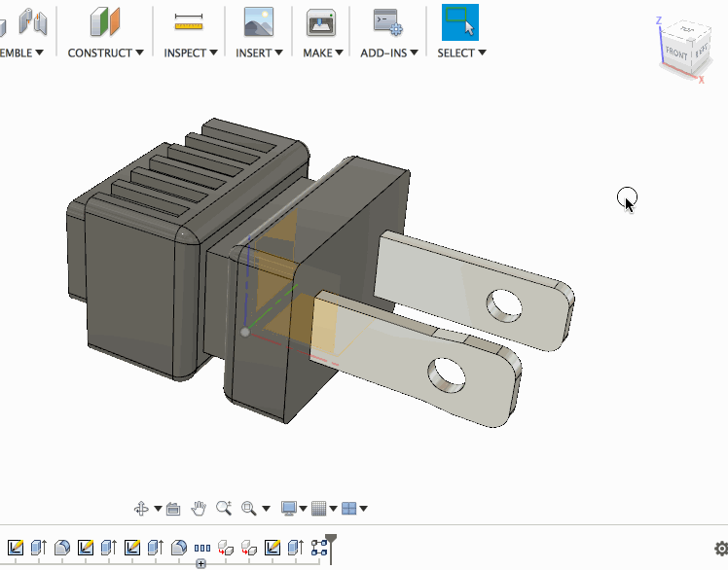The width and height of the screenshot is (728, 570).
Task: Activate the Select tool icon
Action: pyautogui.click(x=459, y=22)
